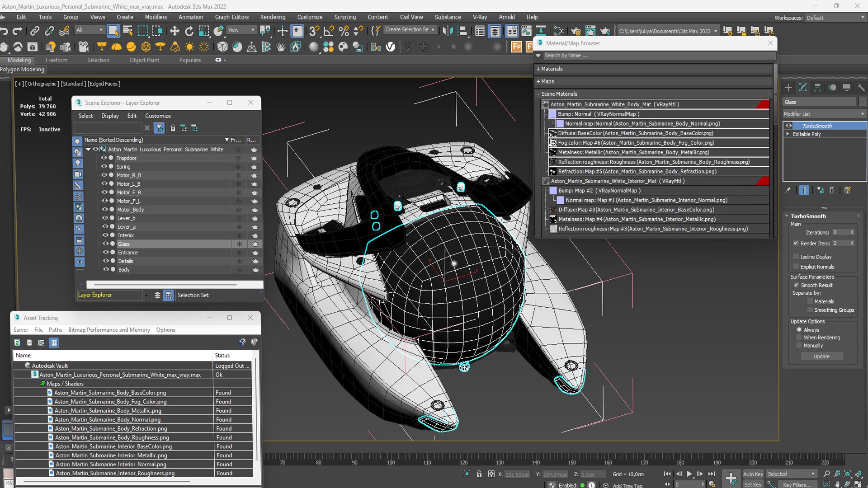Open the Workspaces Default dropdown
868x488 pixels.
(835, 18)
